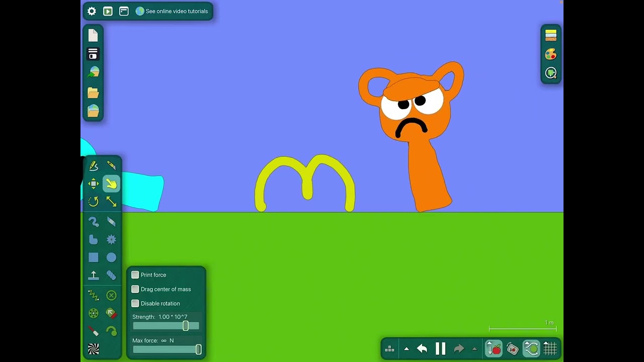Select the Fixate tool
644x362 pixels.
[111, 295]
